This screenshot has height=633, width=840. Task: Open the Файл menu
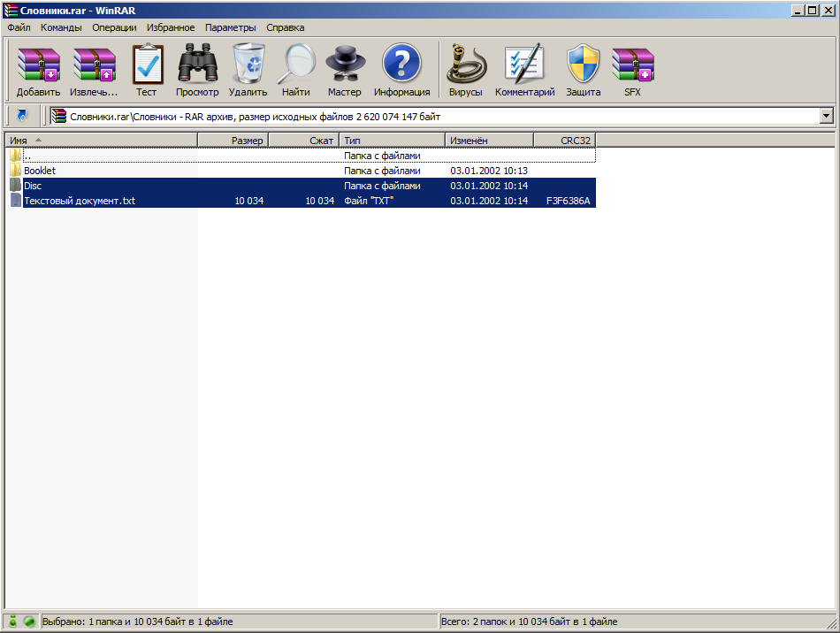tap(19, 27)
